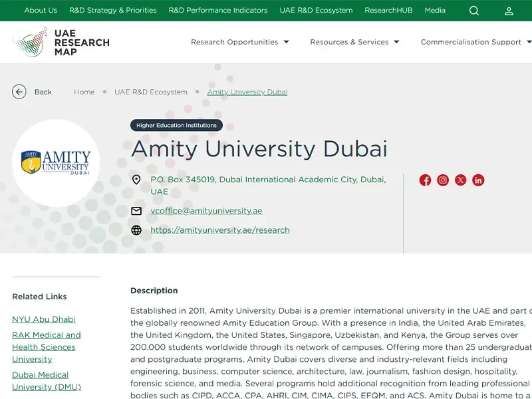Click the circular Back arrow icon
The image size is (532, 399).
19,92
